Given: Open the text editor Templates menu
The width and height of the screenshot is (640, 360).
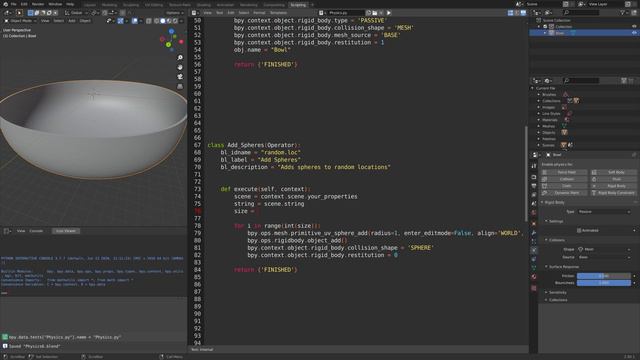Looking at the screenshot, I should point(278,13).
